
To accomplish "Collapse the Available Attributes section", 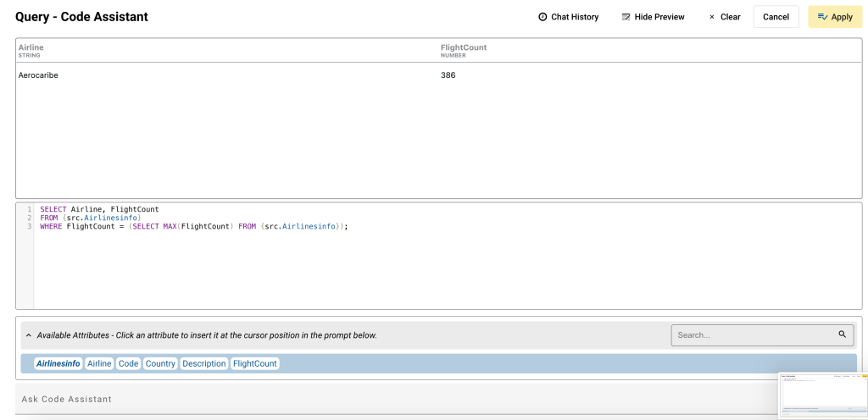I will [x=29, y=335].
